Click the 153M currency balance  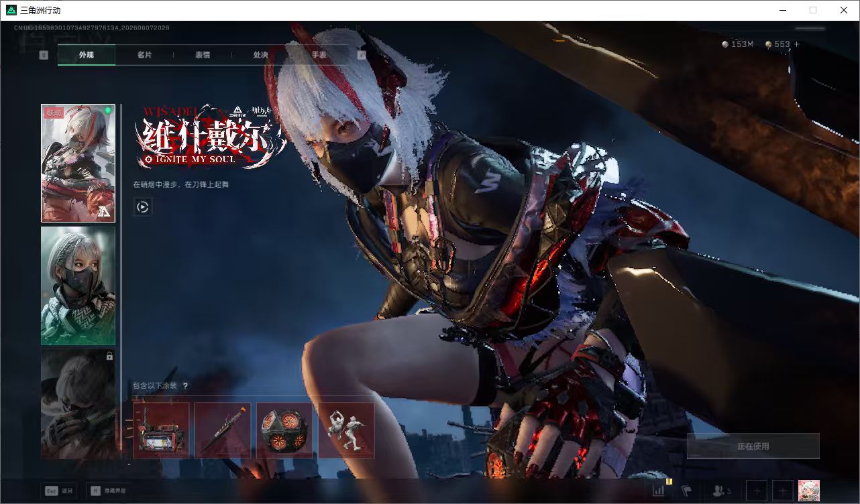(x=737, y=44)
